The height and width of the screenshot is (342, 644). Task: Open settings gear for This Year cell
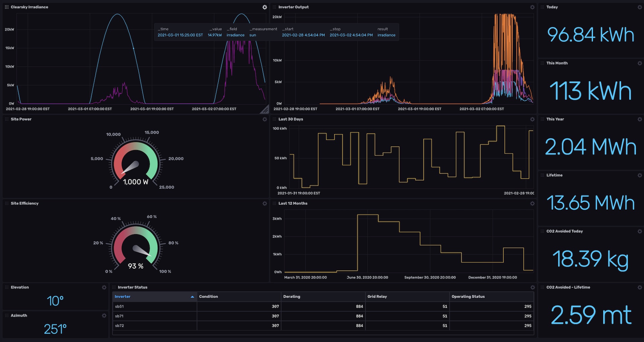(640, 119)
